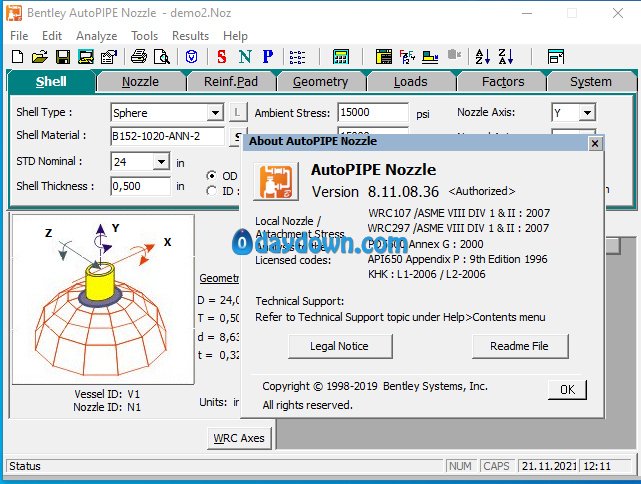Sort ascending with A-Z icon
Image resolution: width=641 pixels, height=484 pixels.
pos(483,57)
